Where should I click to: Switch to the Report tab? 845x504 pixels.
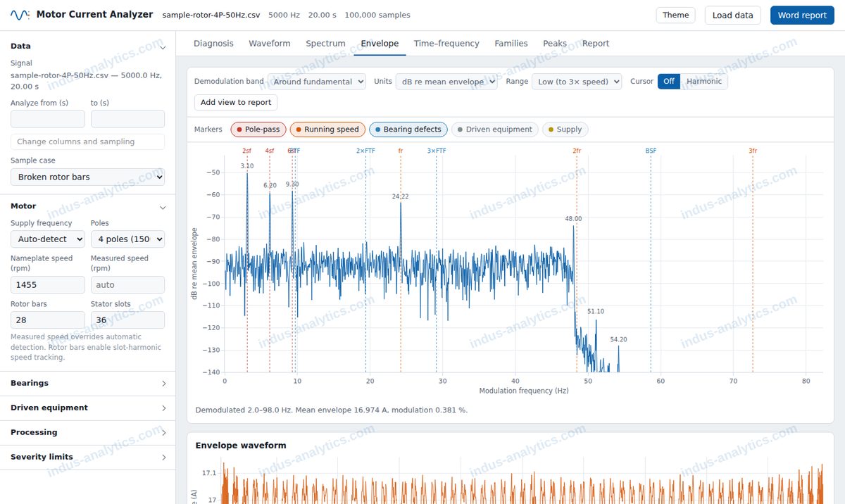596,44
